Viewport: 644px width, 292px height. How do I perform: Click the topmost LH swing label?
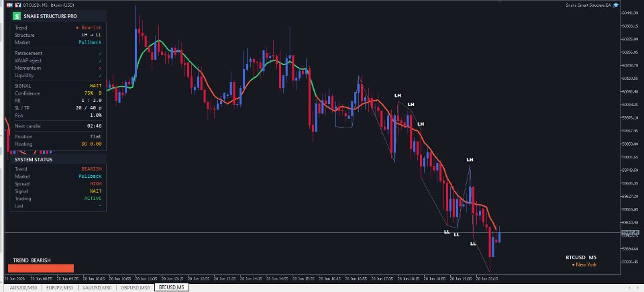point(398,95)
